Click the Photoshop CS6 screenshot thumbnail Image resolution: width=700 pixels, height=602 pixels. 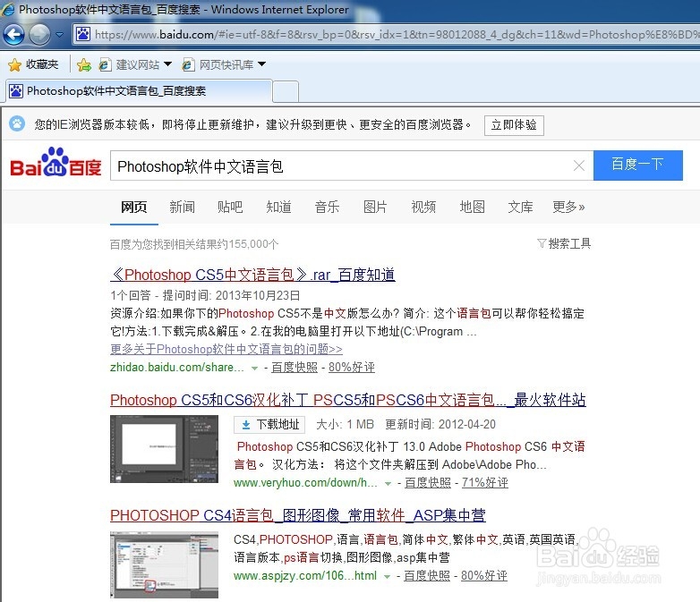165,449
